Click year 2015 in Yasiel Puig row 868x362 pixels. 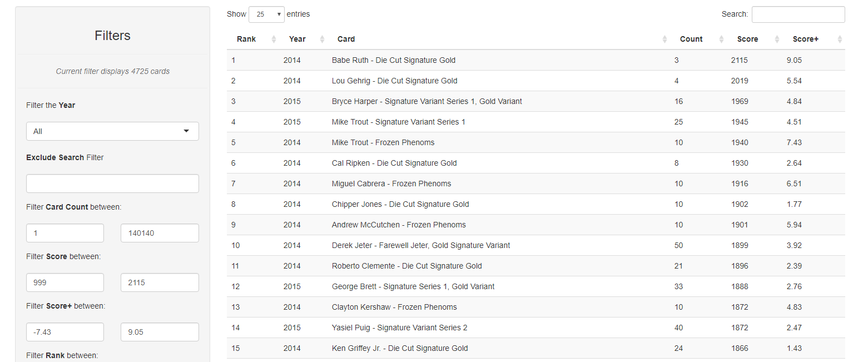(x=292, y=328)
